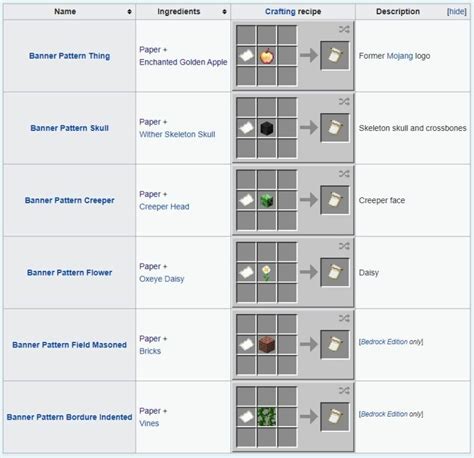Sort table by Ingredients column arrows
This screenshot has width=474, height=458.
pyautogui.click(x=224, y=12)
